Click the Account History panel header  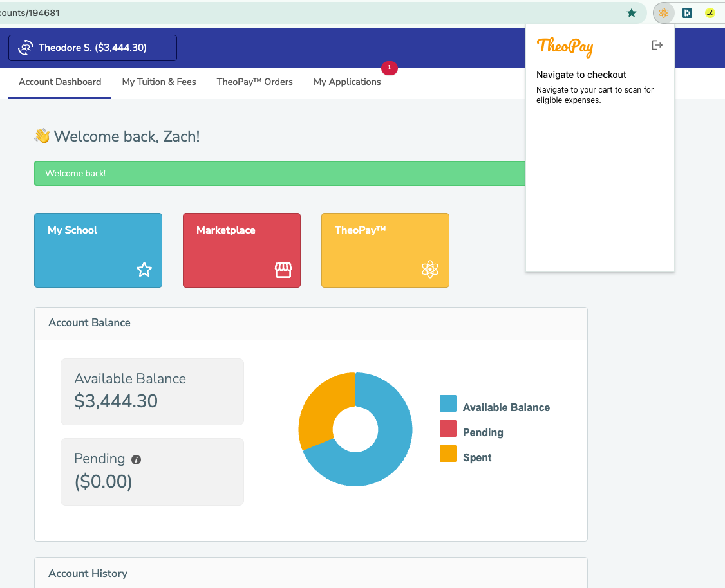[x=311, y=573]
